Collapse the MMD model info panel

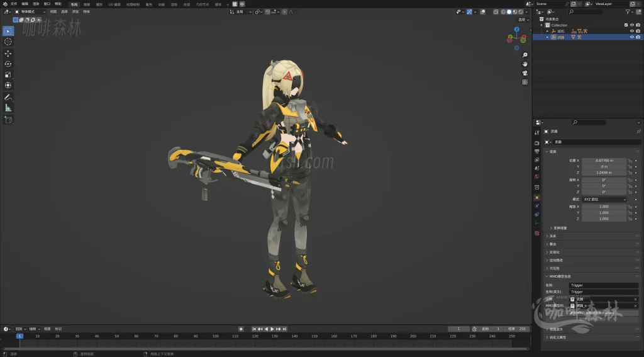click(x=560, y=277)
